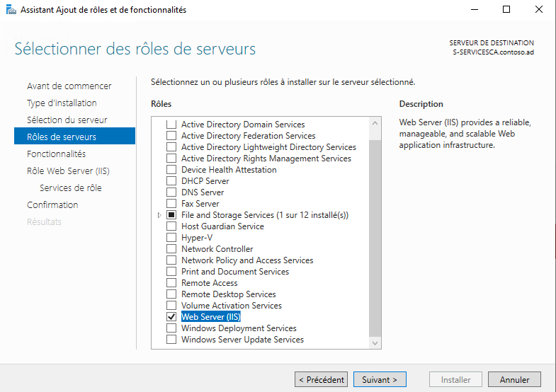Go to Avant de commencer step
556x392 pixels.
click(69, 86)
